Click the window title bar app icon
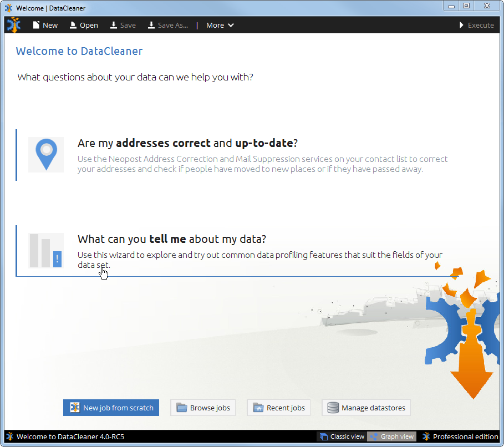 (x=9, y=8)
